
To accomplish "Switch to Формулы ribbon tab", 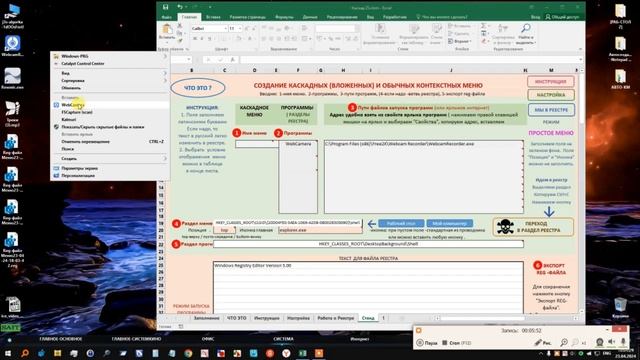I will [x=284, y=17].
